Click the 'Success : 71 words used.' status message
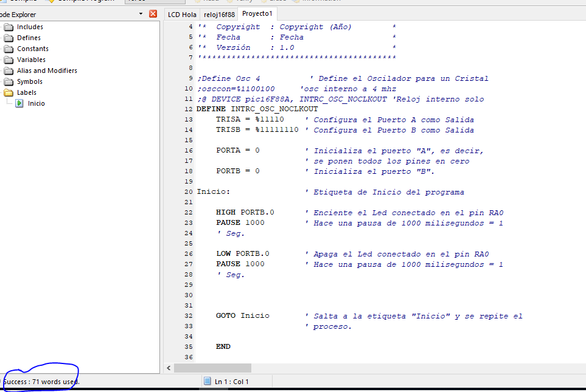 point(41,382)
